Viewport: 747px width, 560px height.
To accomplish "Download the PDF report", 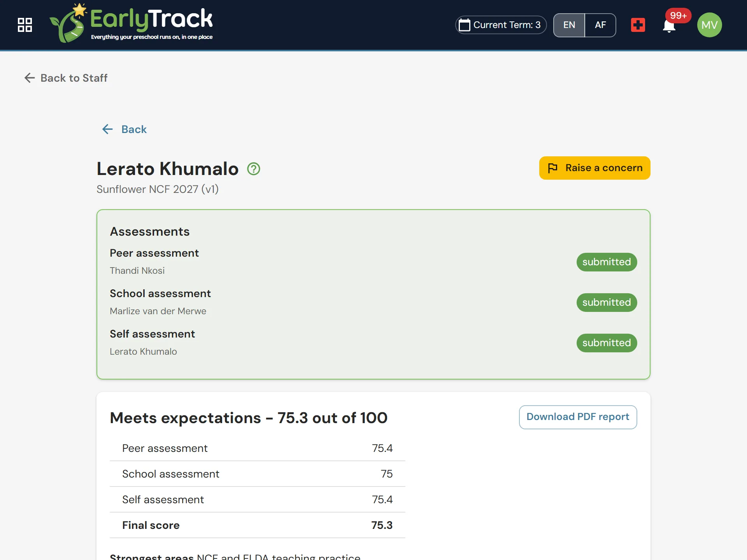I will (x=578, y=417).
